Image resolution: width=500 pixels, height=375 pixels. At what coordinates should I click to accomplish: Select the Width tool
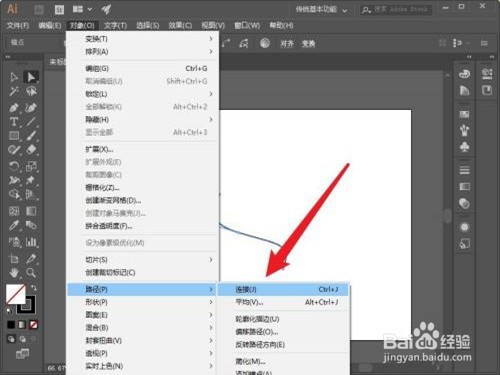[x=14, y=180]
